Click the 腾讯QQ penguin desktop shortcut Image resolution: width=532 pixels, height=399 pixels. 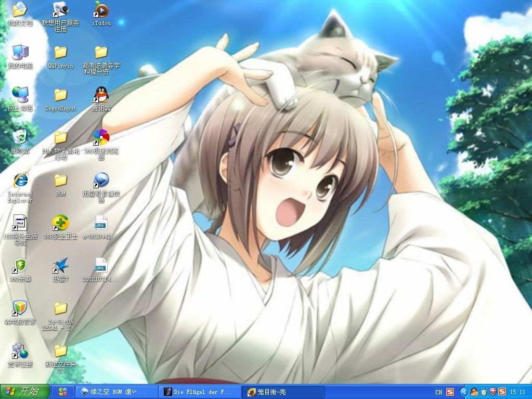(101, 99)
